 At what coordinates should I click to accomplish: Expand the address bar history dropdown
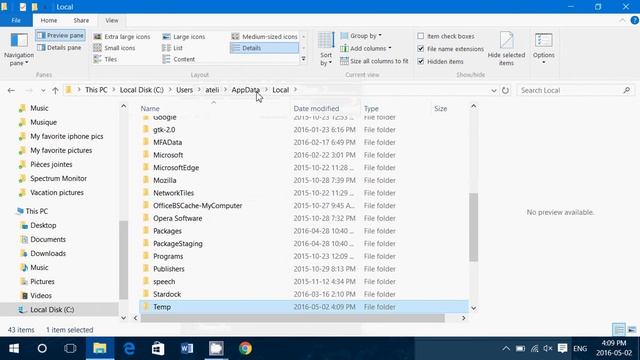pyautogui.click(x=494, y=90)
